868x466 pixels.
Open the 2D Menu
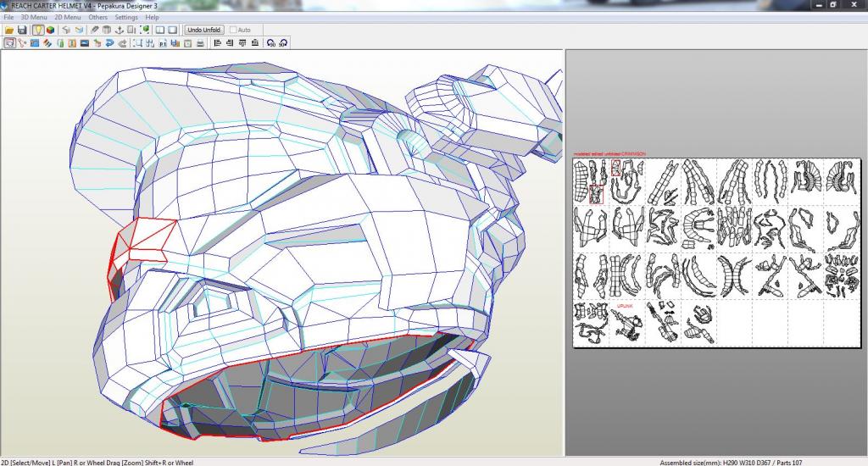click(x=68, y=17)
